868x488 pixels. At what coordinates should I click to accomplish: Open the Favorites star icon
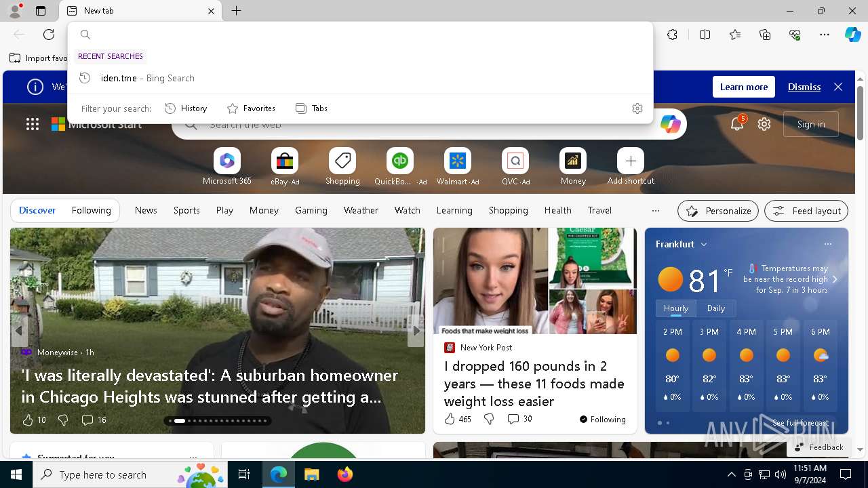[735, 35]
